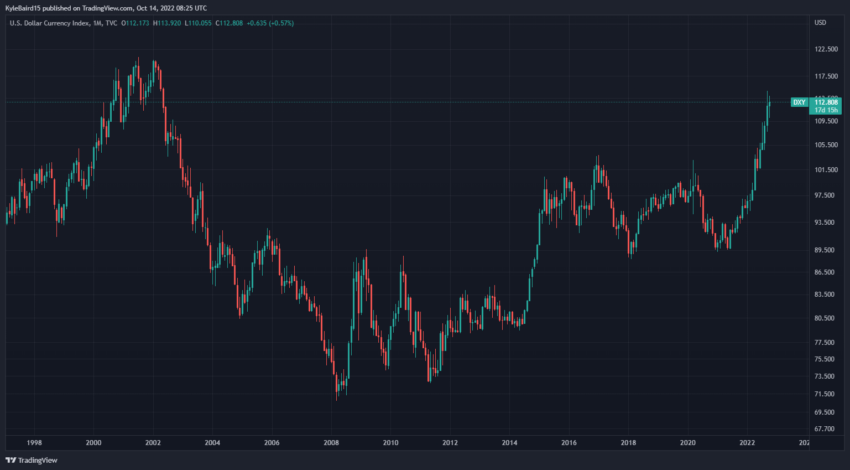Select the 2002 marker on time axis

pos(153,443)
